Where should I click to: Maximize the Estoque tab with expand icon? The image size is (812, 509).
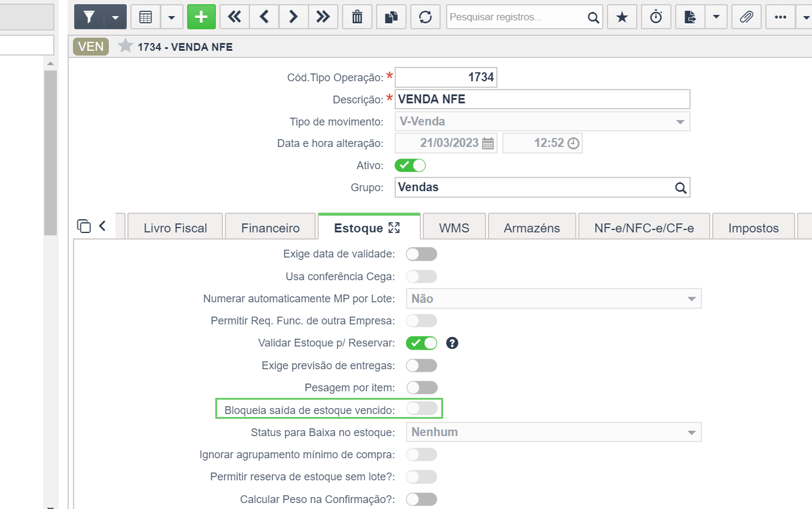tap(394, 228)
